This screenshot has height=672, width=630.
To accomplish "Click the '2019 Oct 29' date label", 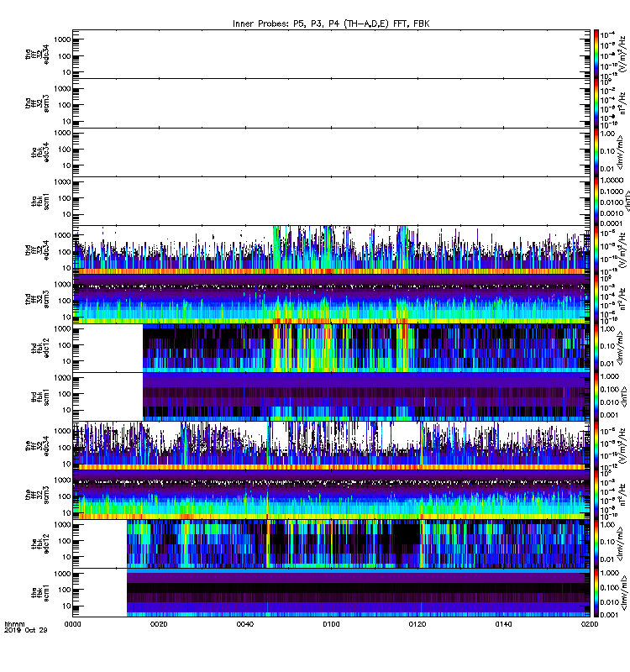I will (x=26, y=630).
